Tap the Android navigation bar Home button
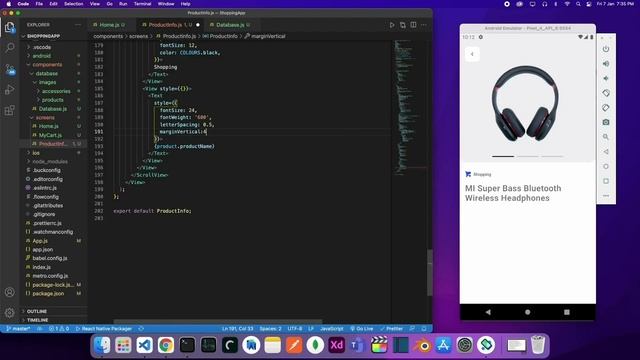Screen dimensions: 640x360 point(528,312)
